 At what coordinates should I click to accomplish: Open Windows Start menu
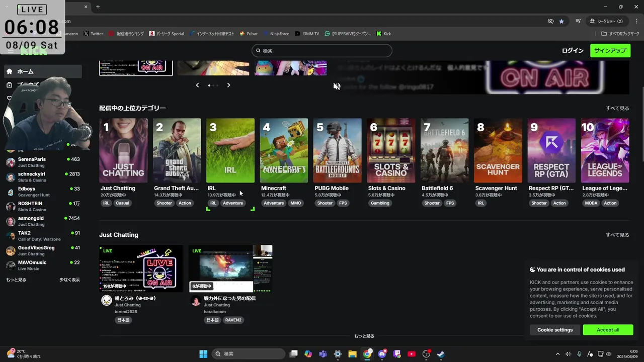203,354
